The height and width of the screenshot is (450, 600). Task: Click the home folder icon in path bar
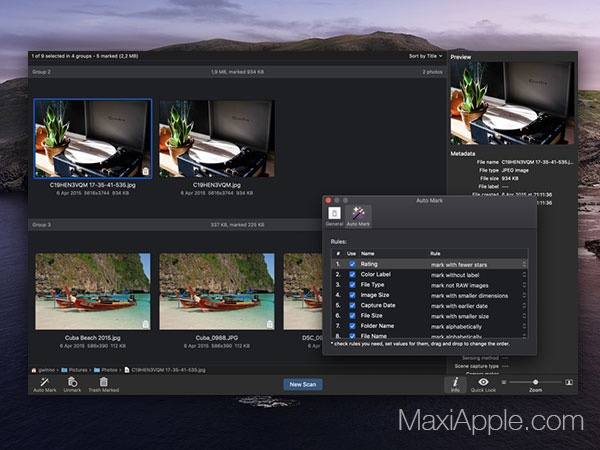[34, 370]
